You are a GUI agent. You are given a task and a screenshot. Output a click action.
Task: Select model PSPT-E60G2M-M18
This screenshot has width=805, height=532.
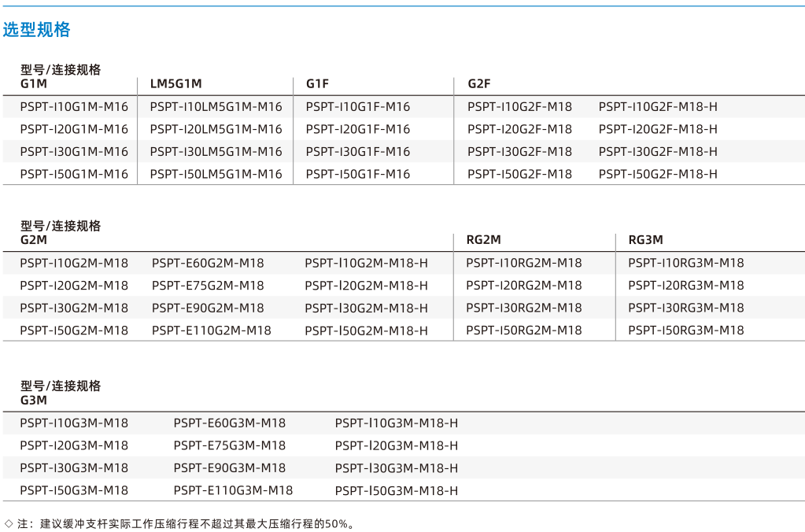point(208,263)
